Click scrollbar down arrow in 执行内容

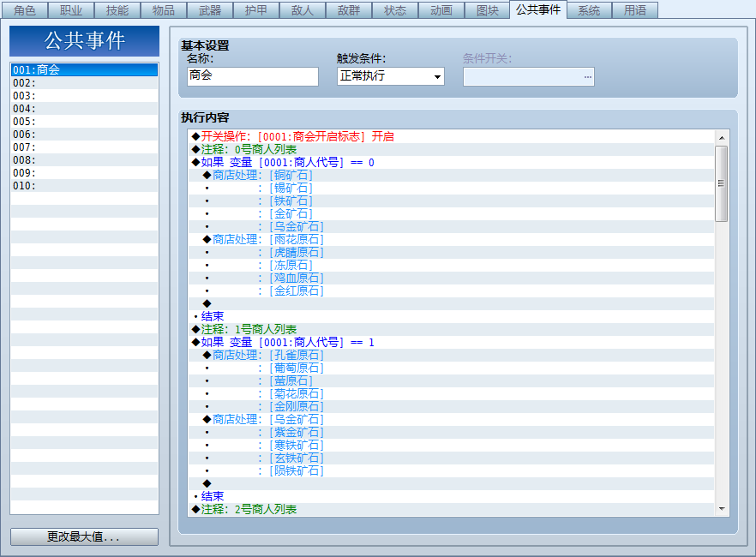[x=722, y=508]
